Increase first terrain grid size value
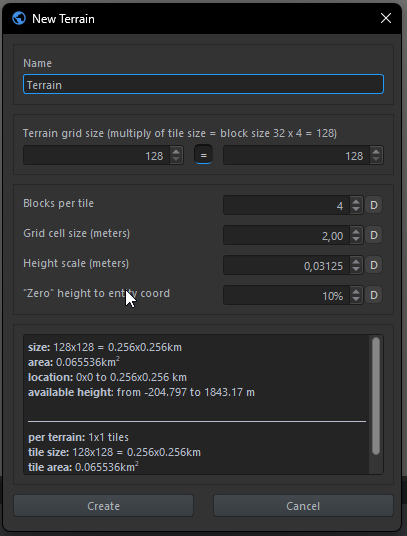The width and height of the screenshot is (407, 536). [176, 151]
